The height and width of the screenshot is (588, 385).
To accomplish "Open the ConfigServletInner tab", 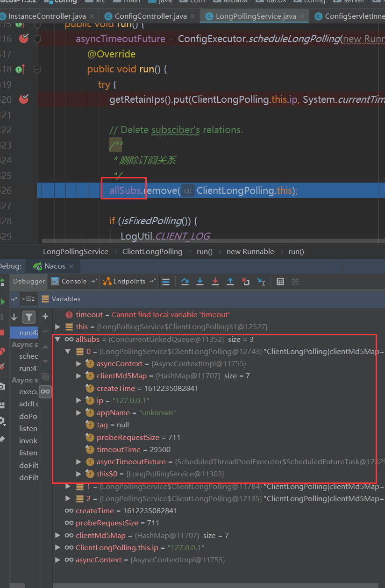I will 348,16.
